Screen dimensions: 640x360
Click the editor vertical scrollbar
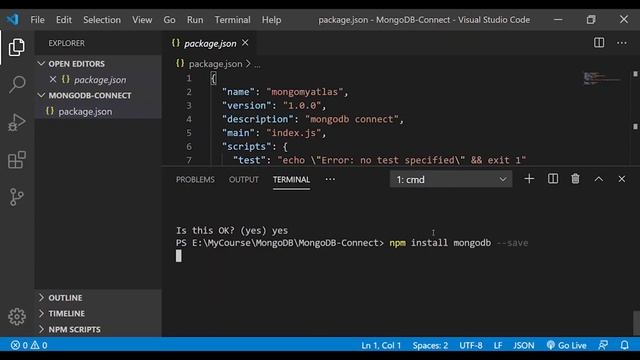click(635, 118)
